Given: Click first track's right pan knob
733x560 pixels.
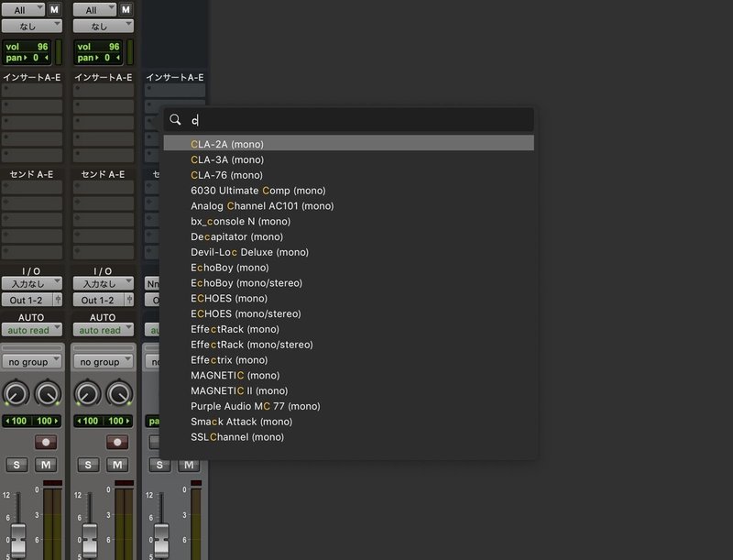Looking at the screenshot, I should [48, 393].
